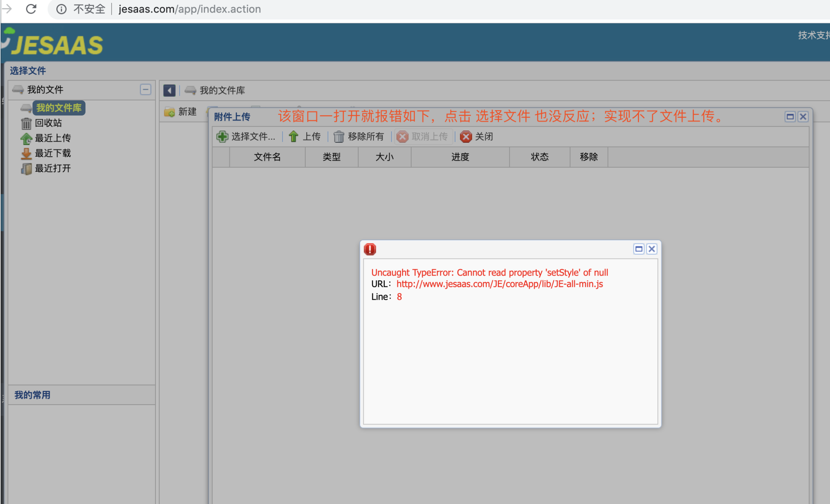Click the green upload arrow icon
The height and width of the screenshot is (504, 830).
click(x=293, y=136)
